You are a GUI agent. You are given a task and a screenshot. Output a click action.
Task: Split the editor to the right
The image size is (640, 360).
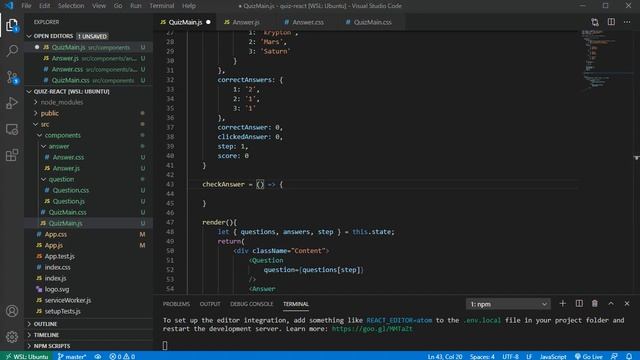(611, 22)
